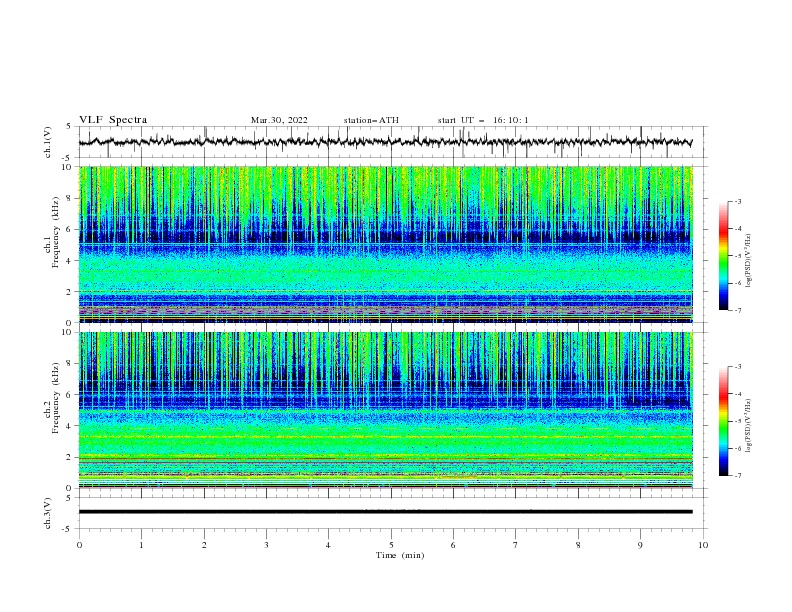
Task: Click time axis tick label "3"
Action: [266, 545]
